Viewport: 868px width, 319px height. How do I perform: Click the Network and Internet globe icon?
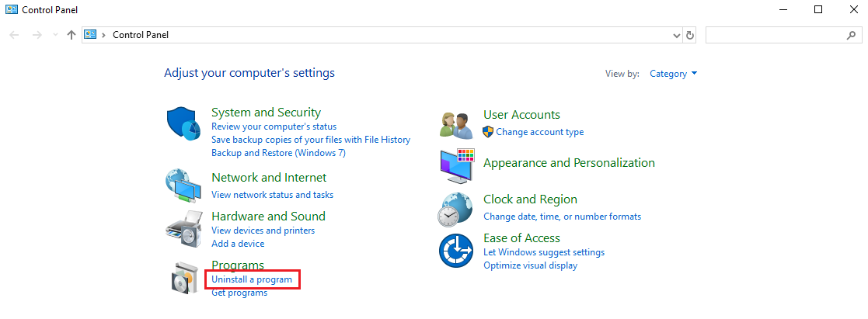pos(183,185)
